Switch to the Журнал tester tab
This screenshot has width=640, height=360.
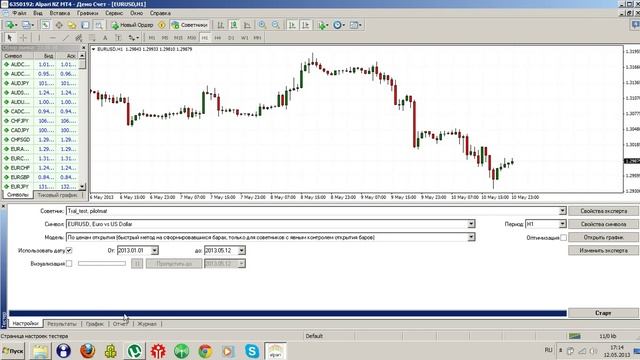(x=147, y=324)
